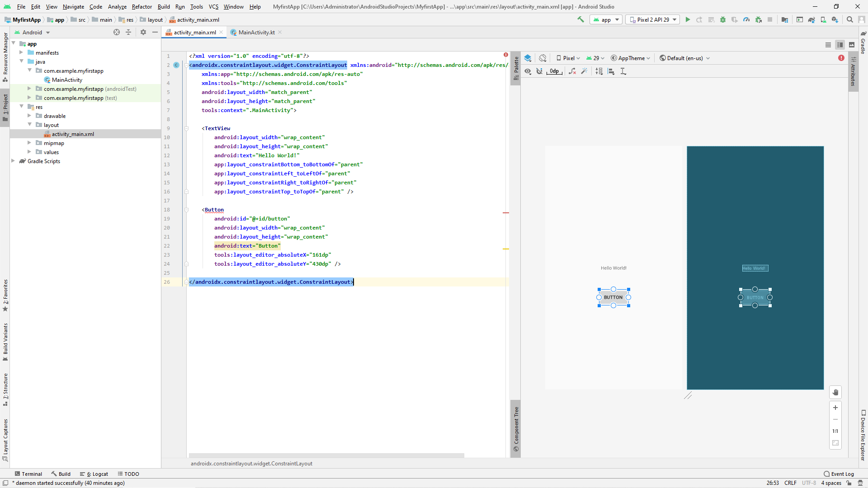Viewport: 868px width, 488px height.
Task: Switch to the MainActivity.kt tab
Action: [x=256, y=32]
